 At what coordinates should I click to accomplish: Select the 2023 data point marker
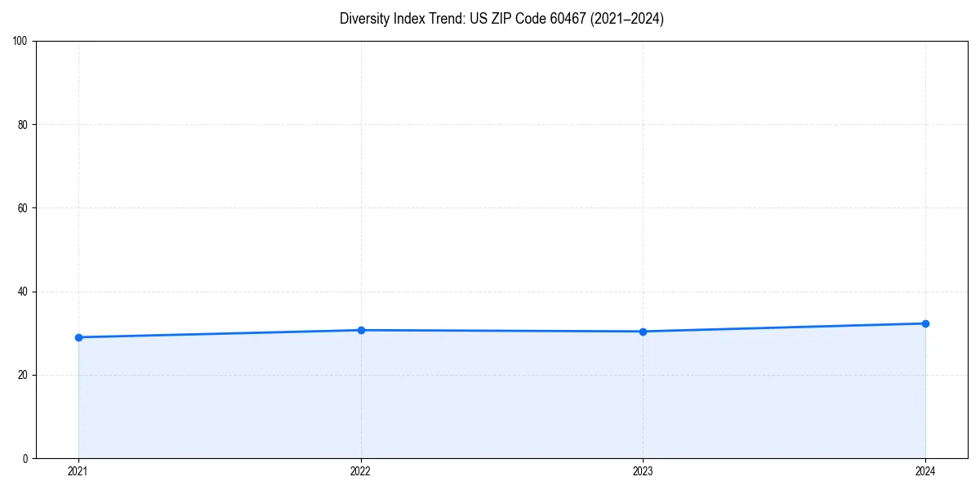[x=643, y=331]
